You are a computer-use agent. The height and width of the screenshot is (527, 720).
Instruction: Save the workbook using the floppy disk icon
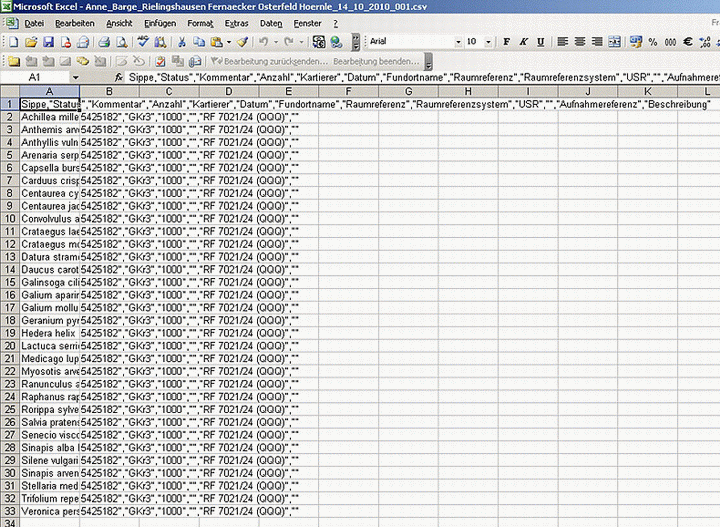tap(48, 42)
